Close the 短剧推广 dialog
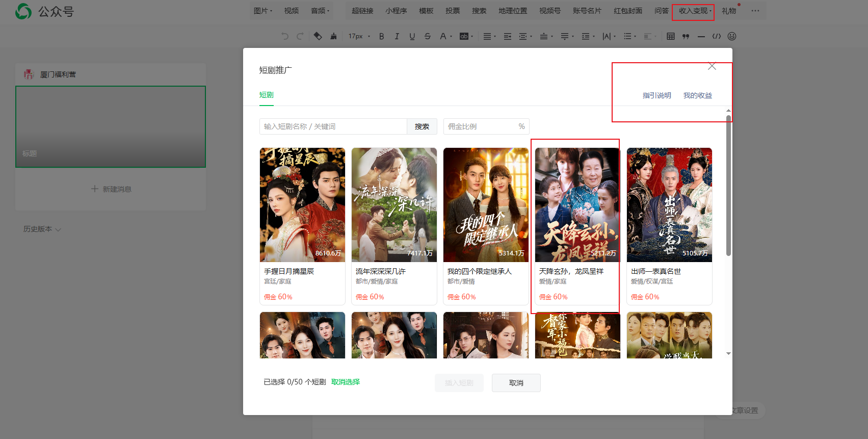 [x=712, y=66]
